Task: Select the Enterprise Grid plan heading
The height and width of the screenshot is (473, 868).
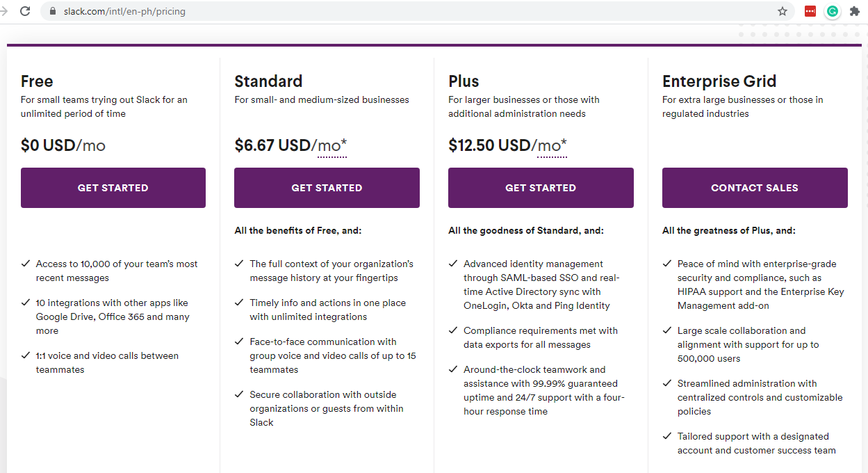Action: (x=719, y=81)
